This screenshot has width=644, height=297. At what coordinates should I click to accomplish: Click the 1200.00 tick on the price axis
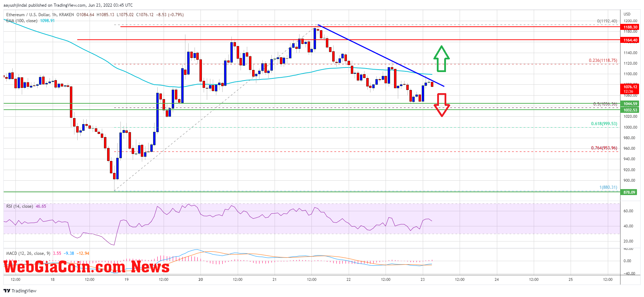(x=630, y=21)
